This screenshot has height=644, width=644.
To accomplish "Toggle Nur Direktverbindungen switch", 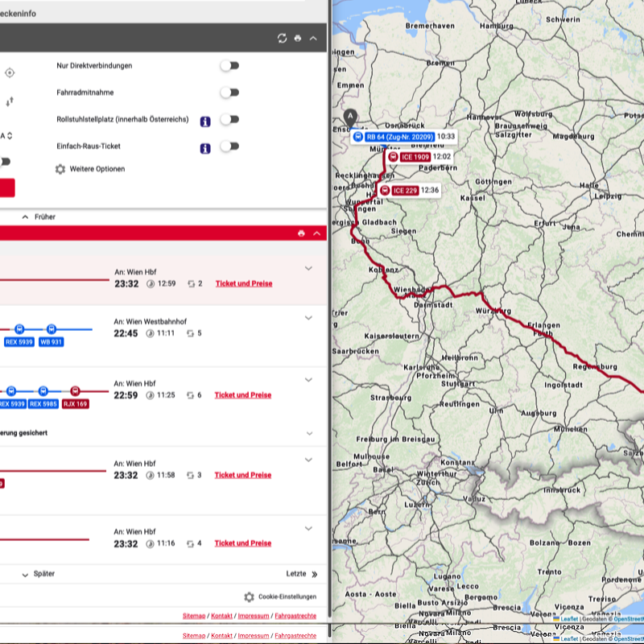I will click(229, 66).
